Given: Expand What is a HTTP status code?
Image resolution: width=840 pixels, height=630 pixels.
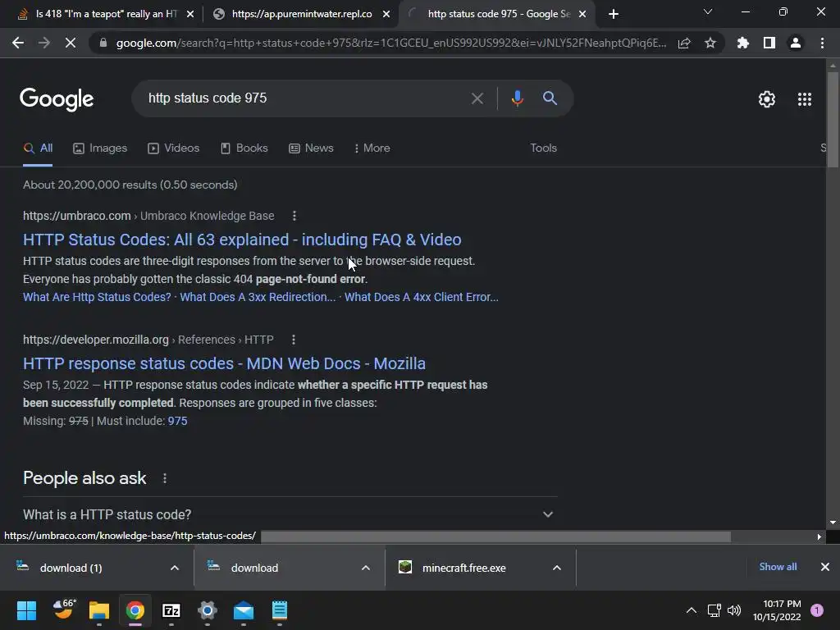Looking at the screenshot, I should (290, 515).
